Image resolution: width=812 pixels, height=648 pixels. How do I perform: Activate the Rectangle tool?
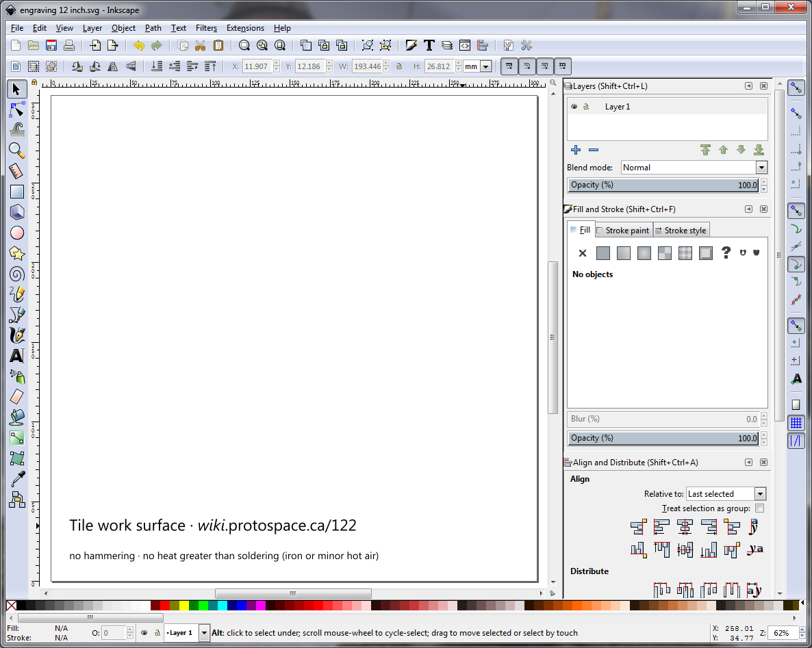tap(16, 192)
